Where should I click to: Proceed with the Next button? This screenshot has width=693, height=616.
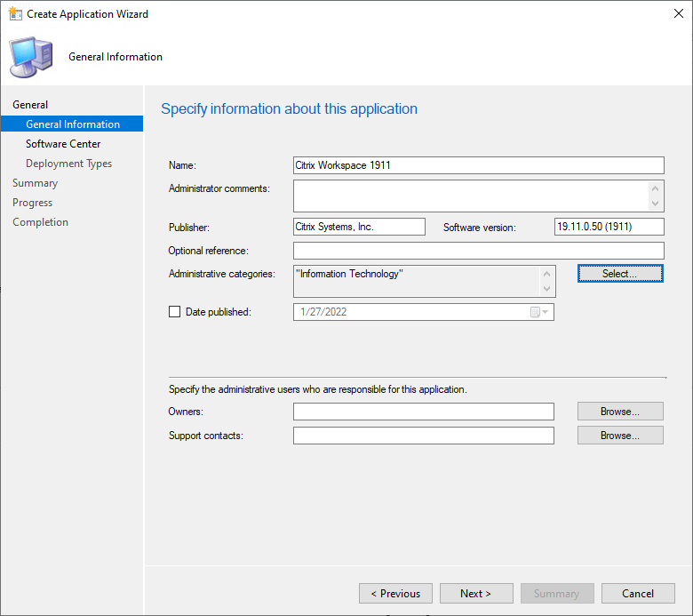(476, 594)
